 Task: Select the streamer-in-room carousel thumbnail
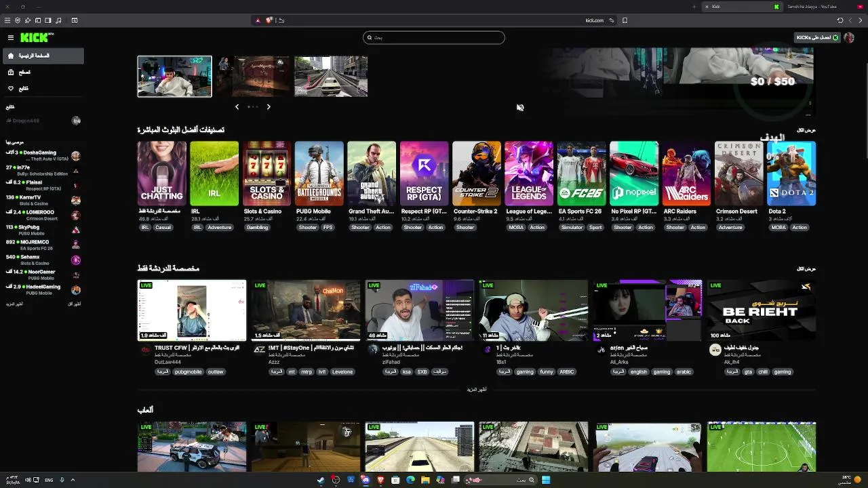point(175,76)
